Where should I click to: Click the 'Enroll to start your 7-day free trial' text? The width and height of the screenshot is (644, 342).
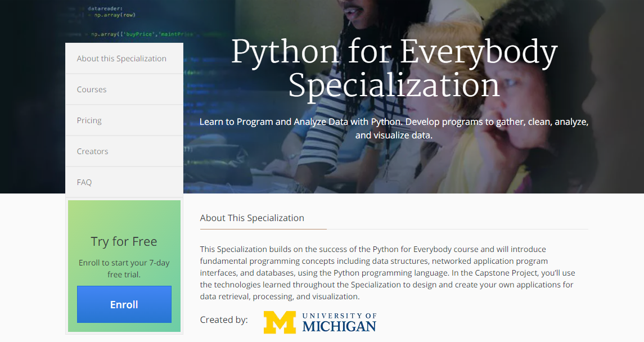tap(124, 268)
